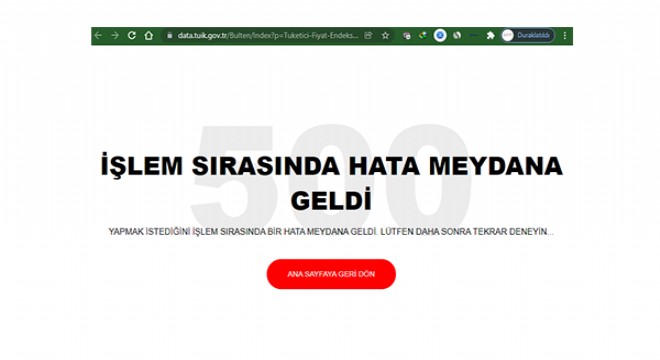Click ANA SAYFAYA GERİ DÖN button
The image size is (660, 360).
pos(331,274)
